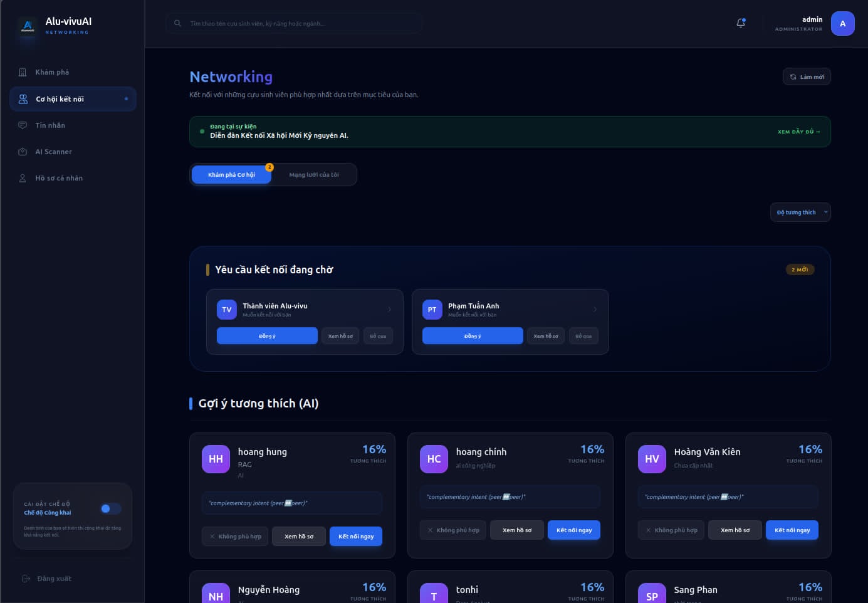Click Xem hồ sơ for hoang chính

pyautogui.click(x=517, y=530)
